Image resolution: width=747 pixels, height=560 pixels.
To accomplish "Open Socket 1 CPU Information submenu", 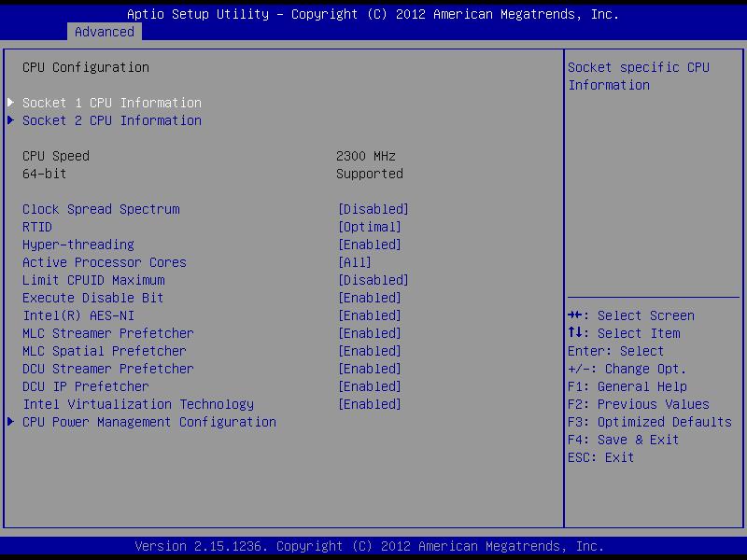I will pos(112,103).
